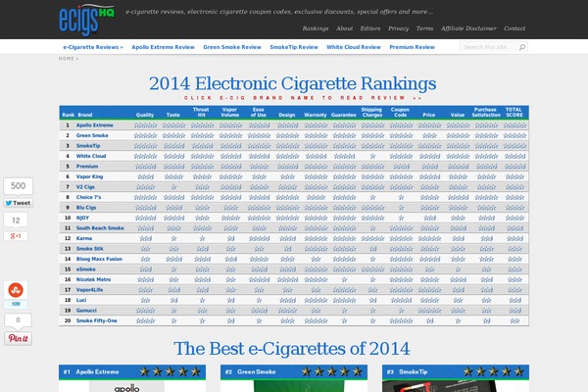Click Smoke Fifty-One brand name
This screenshot has width=588, height=392.
click(x=97, y=320)
